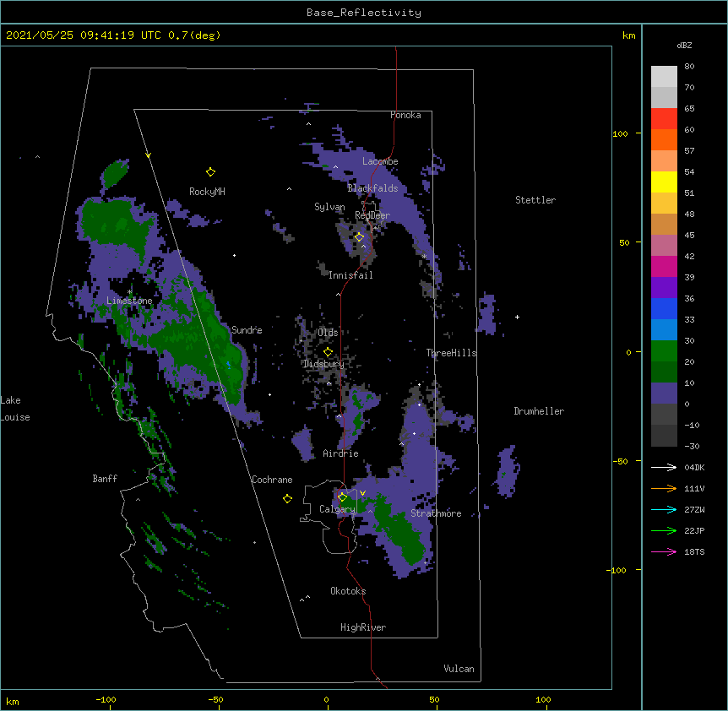Click the yellow diamond marker below Cochrane
The width and height of the screenshot is (728, 711).
287,499
